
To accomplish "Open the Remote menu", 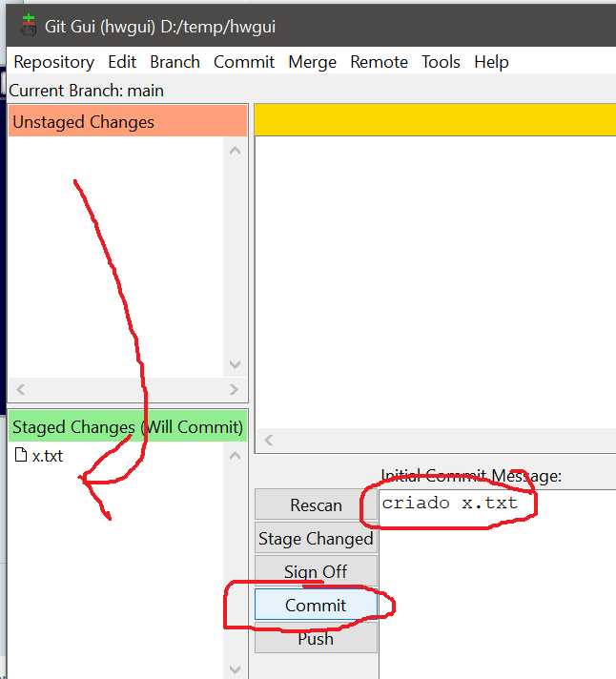I will (379, 62).
